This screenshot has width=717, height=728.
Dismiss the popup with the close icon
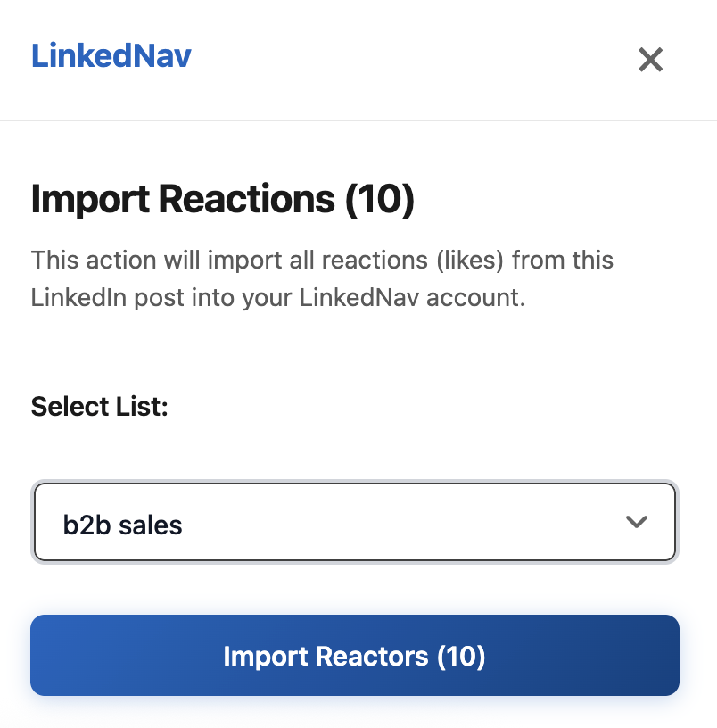650,60
